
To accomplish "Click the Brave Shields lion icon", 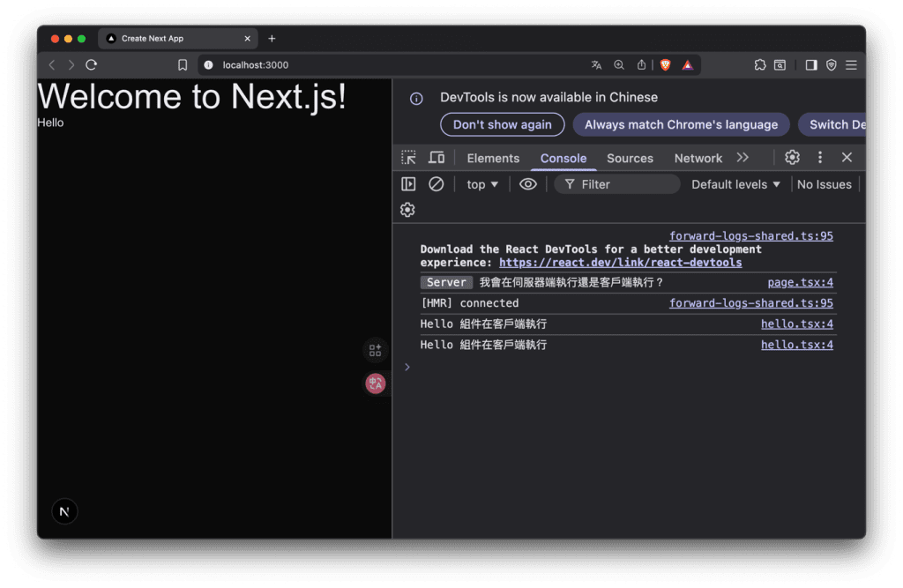I will pyautogui.click(x=665, y=65).
